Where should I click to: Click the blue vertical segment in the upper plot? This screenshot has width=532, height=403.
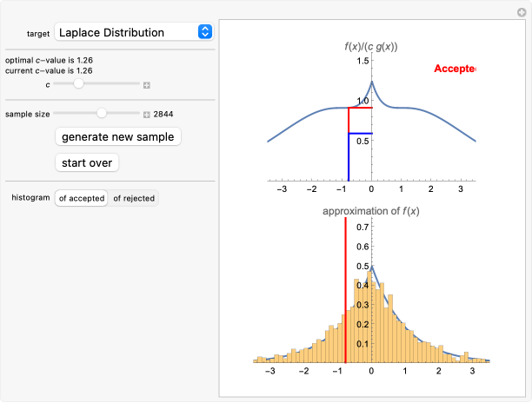[x=349, y=156]
